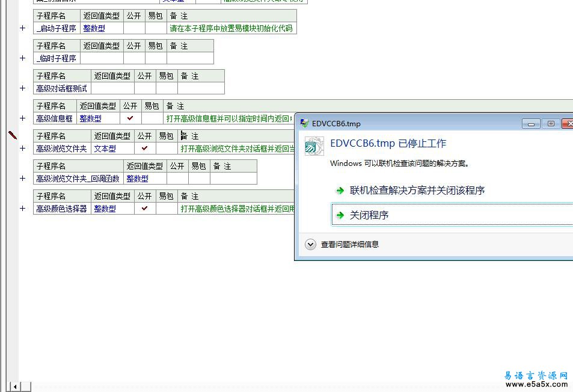Expand the 高级信息框 subroutine
The width and height of the screenshot is (573, 392).
click(23, 118)
